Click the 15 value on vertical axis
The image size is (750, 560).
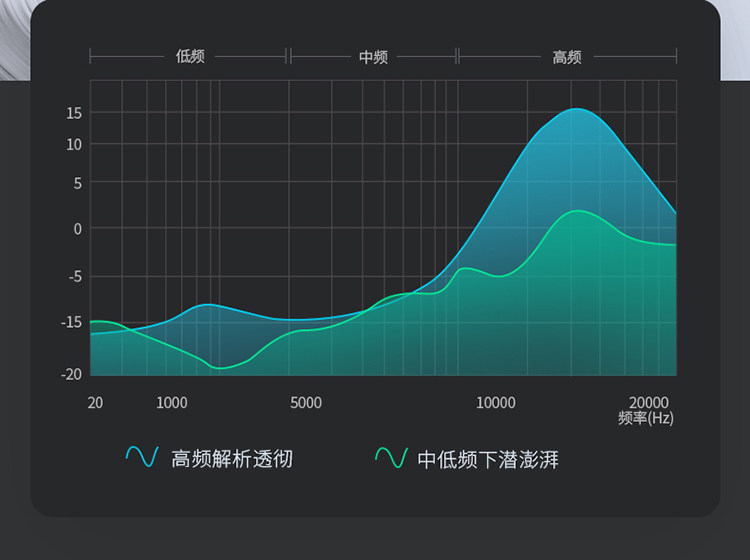coord(74,113)
